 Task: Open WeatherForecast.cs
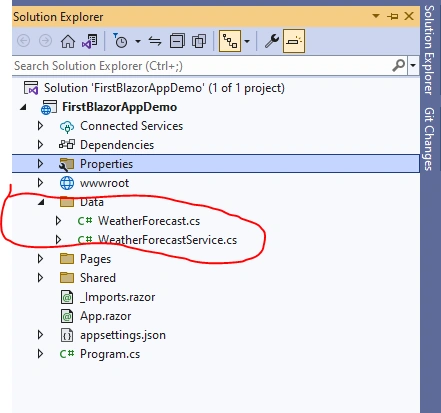[149, 221]
